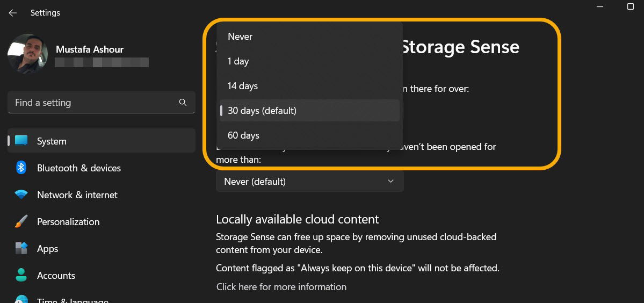Open System via its monitor icon

[21, 141]
